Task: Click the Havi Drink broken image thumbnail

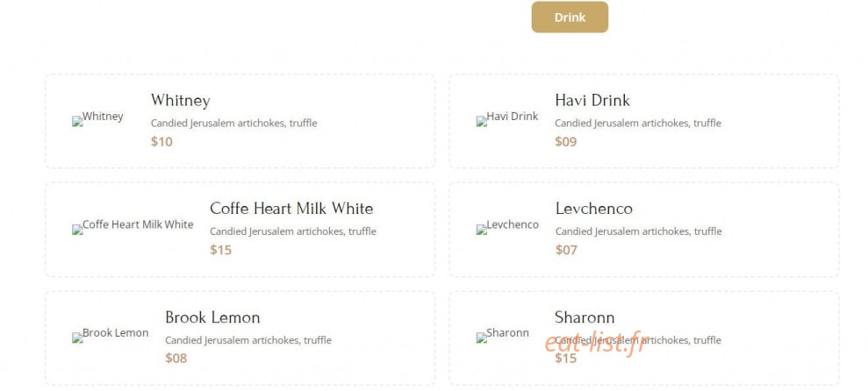Action: click(x=507, y=117)
